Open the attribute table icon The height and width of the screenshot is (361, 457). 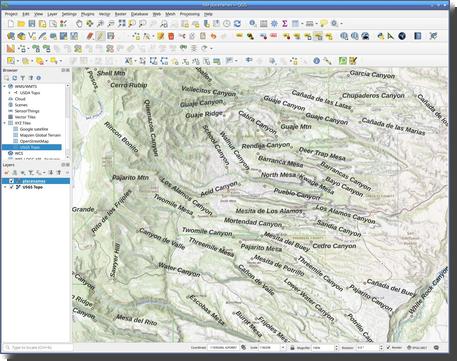pyautogui.click(x=264, y=24)
